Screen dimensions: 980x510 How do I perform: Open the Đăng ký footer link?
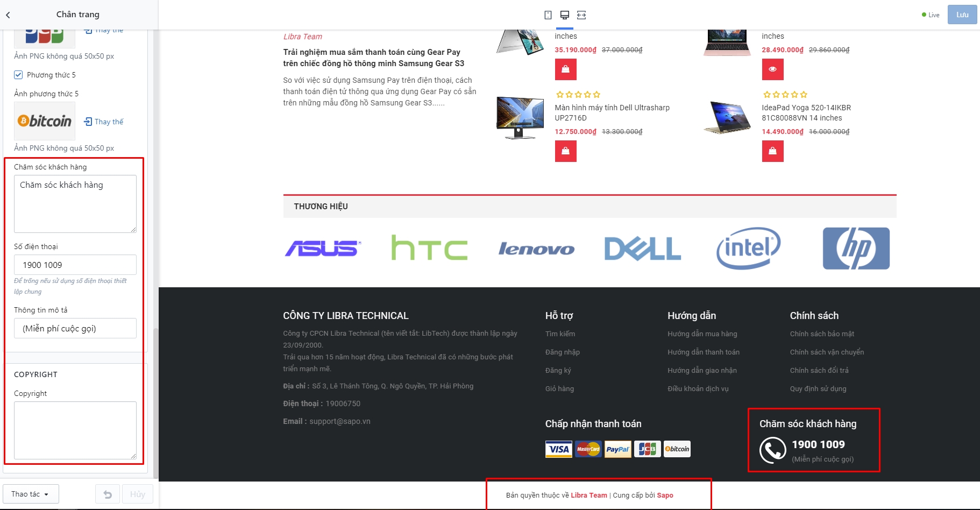click(558, 371)
